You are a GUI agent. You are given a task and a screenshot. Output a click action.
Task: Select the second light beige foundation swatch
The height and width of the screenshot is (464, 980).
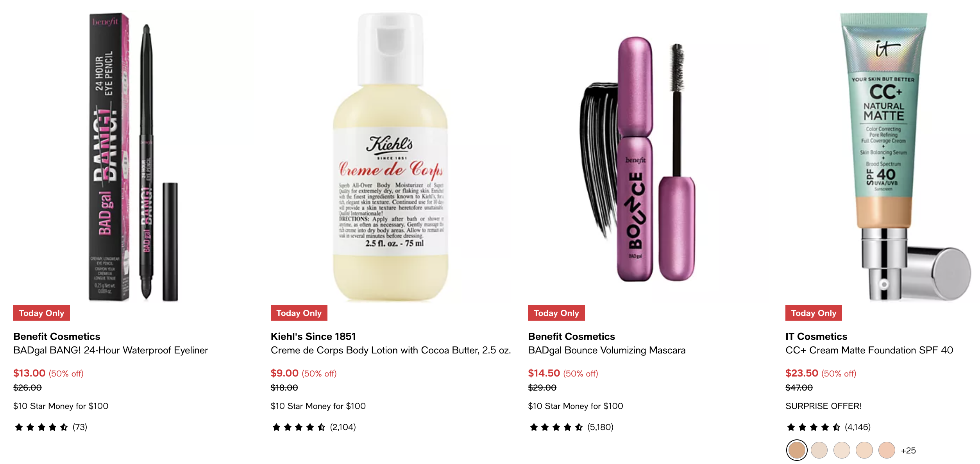(x=819, y=450)
